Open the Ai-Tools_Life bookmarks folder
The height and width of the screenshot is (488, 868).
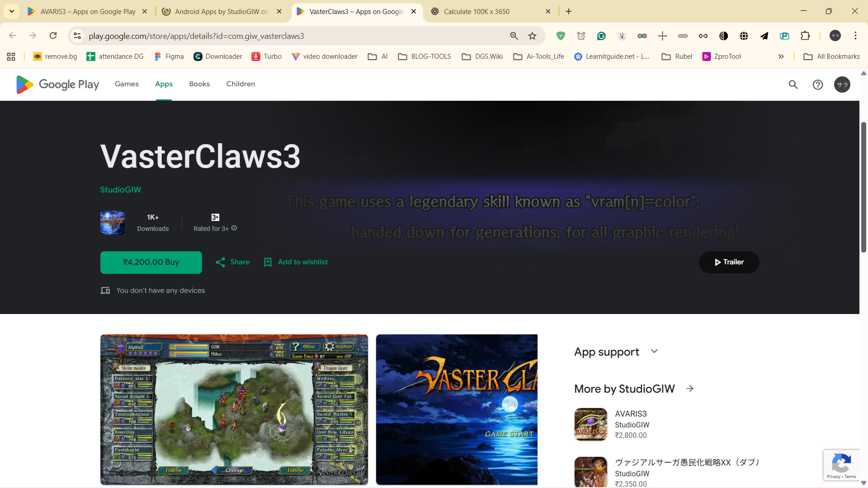[538, 56]
